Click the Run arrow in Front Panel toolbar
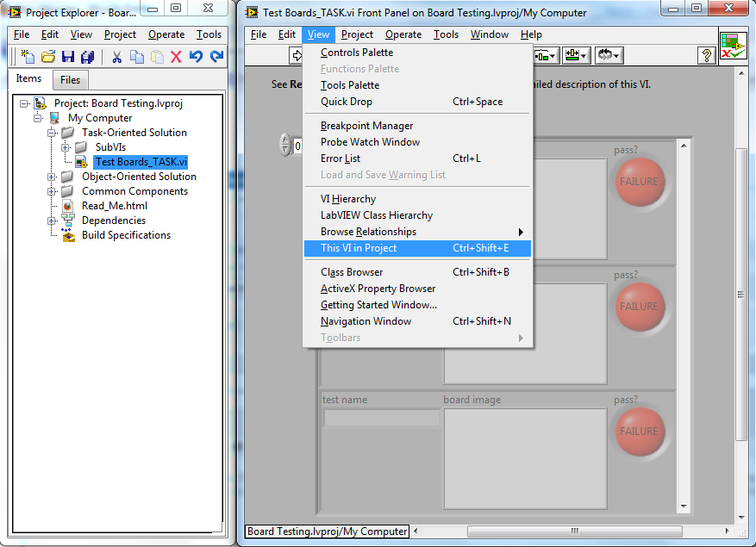This screenshot has height=547, width=756. pos(296,55)
